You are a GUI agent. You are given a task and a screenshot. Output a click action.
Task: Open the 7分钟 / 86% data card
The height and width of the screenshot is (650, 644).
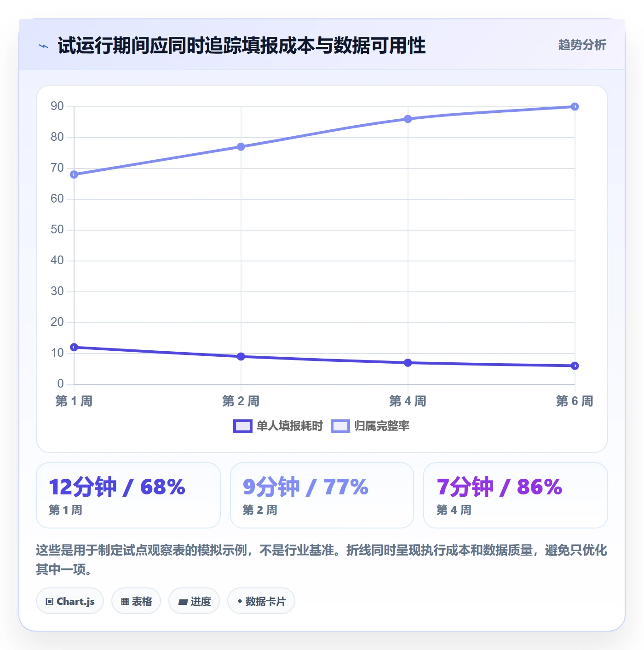[x=516, y=495]
